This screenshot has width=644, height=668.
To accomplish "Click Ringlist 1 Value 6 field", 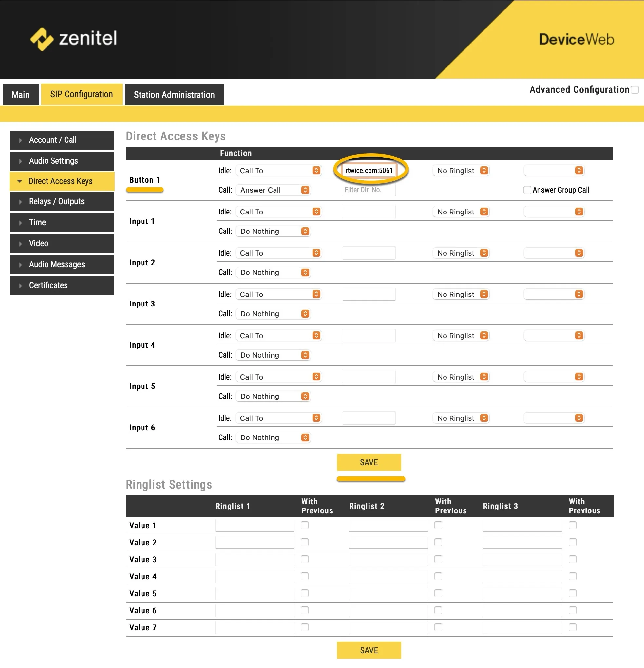I will 255,610.
